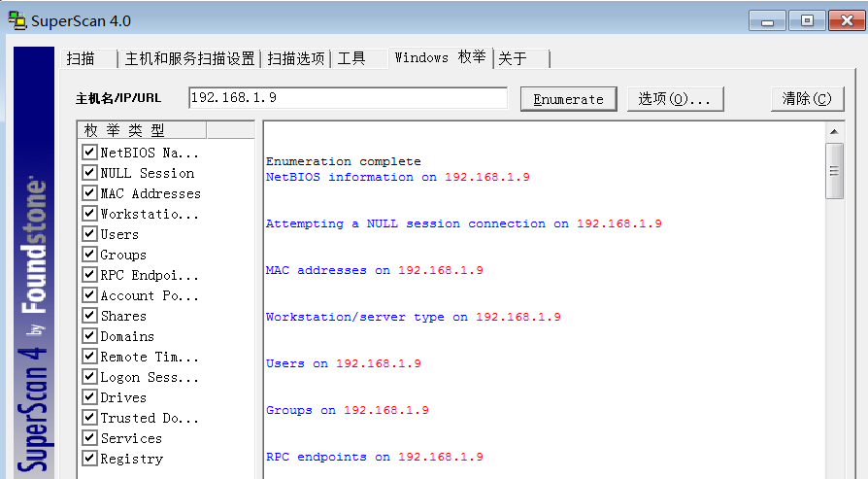Viewport: 868px width, 479px height.
Task: Uncheck the Services checkbox
Action: (x=89, y=438)
